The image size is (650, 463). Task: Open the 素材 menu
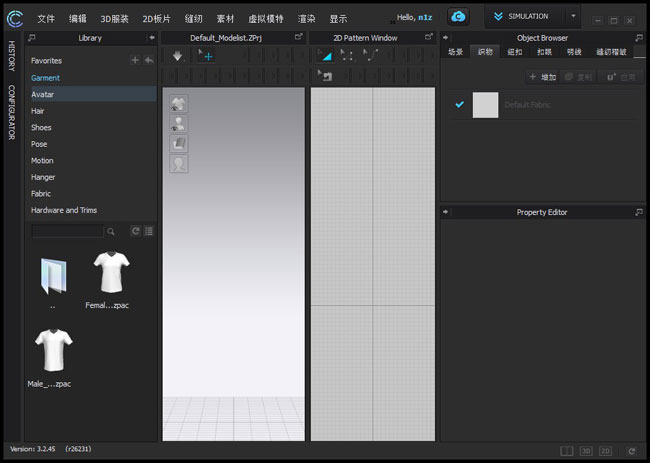[226, 19]
